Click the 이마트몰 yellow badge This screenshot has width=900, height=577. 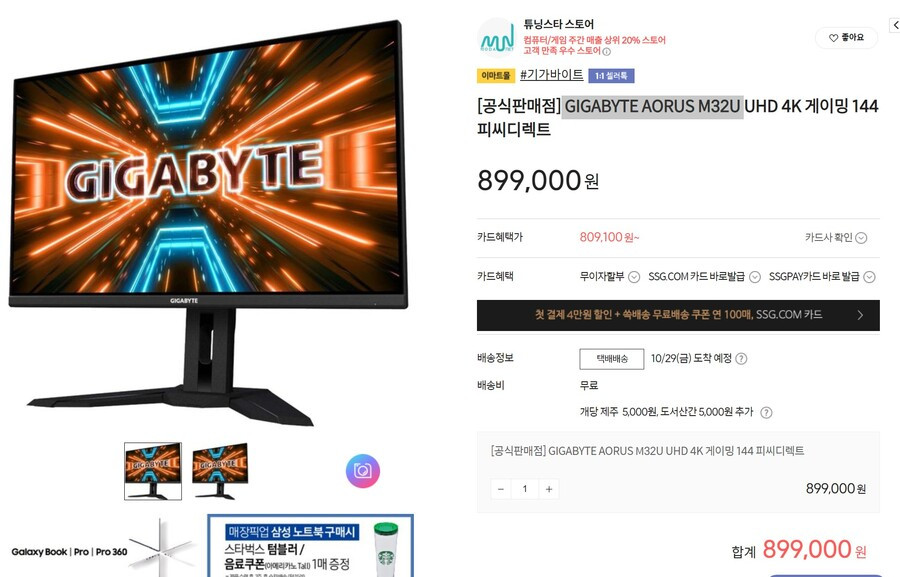(496, 76)
